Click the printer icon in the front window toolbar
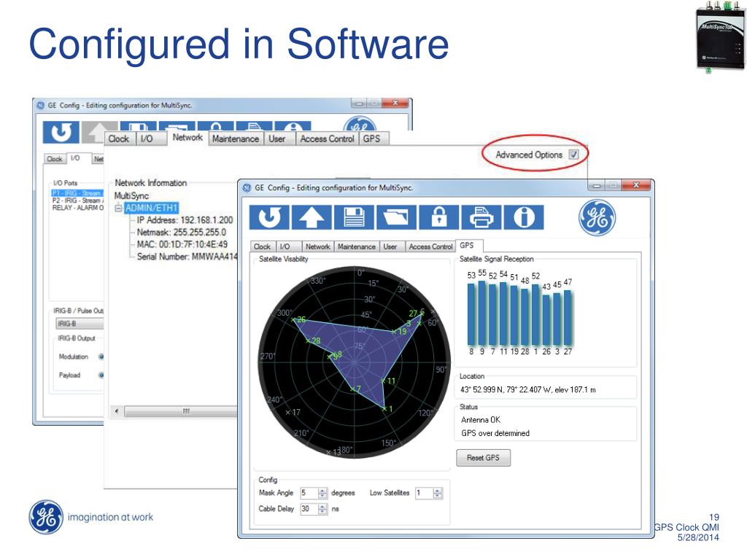Image resolution: width=747 pixels, height=560 pixels. click(481, 217)
